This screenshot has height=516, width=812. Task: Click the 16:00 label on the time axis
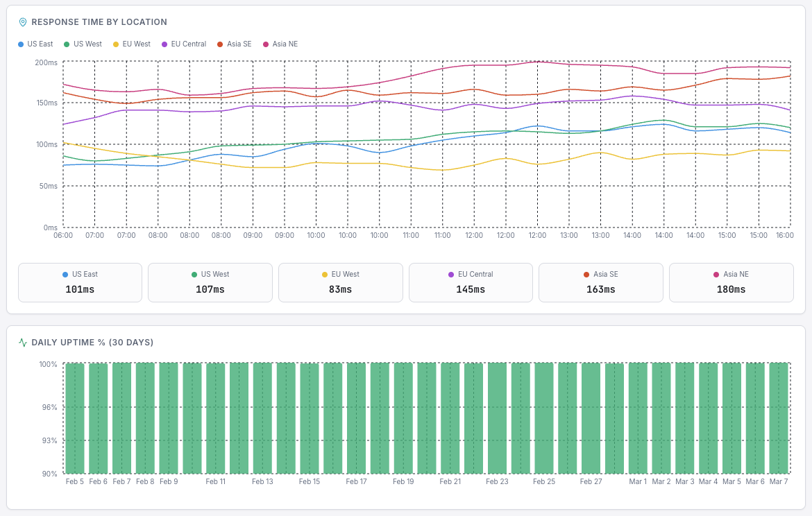pyautogui.click(x=785, y=236)
